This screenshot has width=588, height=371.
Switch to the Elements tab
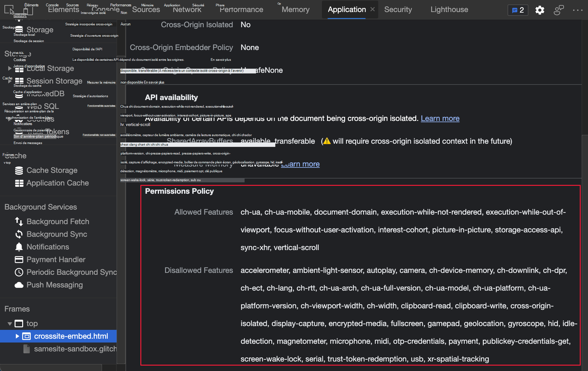(64, 9)
